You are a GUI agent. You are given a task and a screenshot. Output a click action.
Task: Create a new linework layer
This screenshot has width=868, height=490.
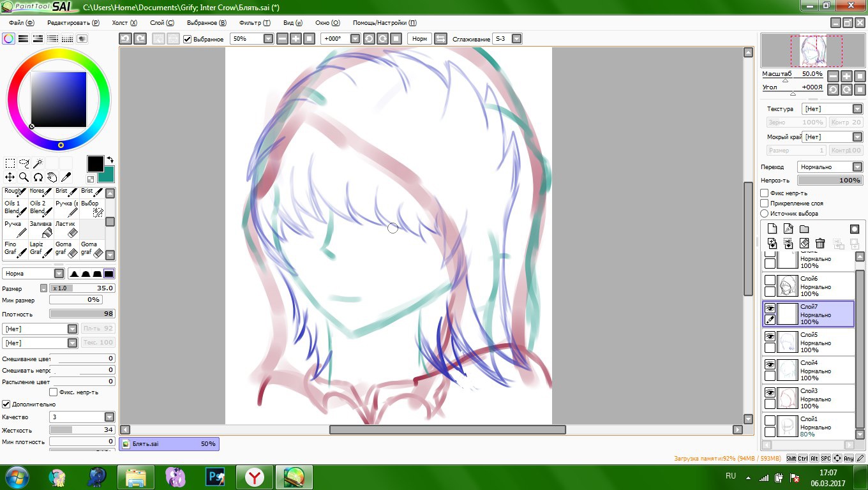pos(788,229)
